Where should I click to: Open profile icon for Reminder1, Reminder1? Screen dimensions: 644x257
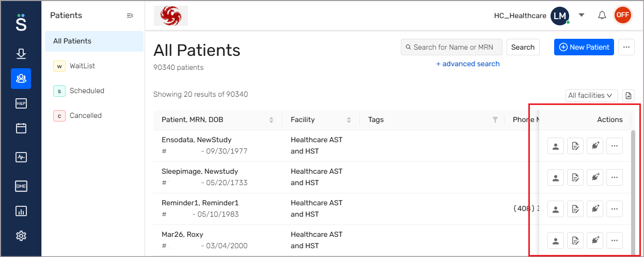(556, 209)
